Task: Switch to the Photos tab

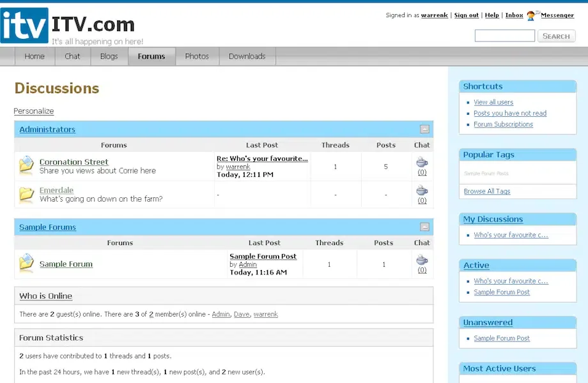Action: pos(197,56)
